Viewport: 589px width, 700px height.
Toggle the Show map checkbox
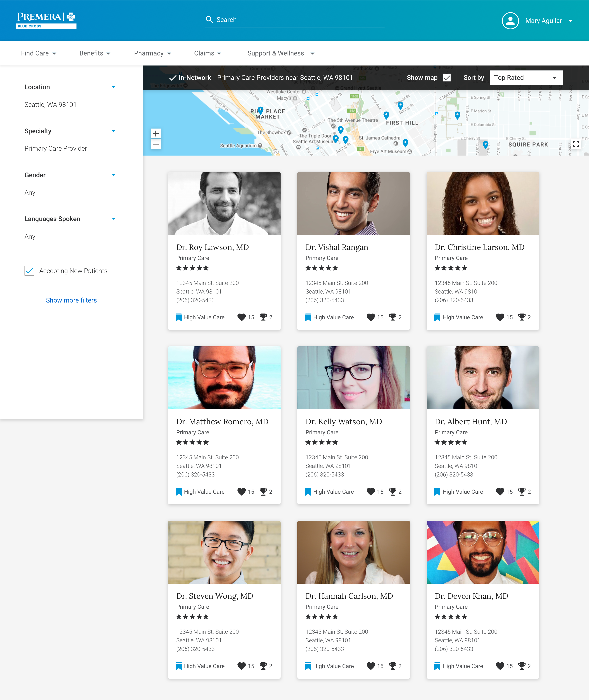(x=447, y=78)
